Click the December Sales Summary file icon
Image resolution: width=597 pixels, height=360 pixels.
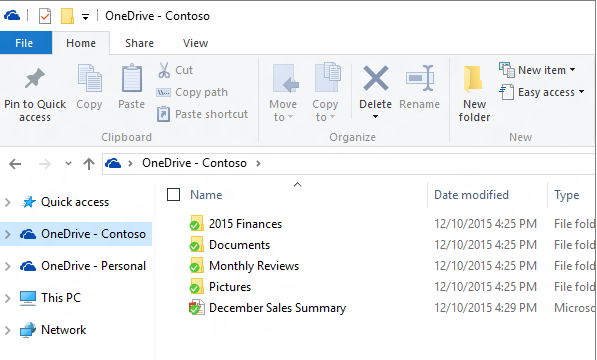pos(196,307)
